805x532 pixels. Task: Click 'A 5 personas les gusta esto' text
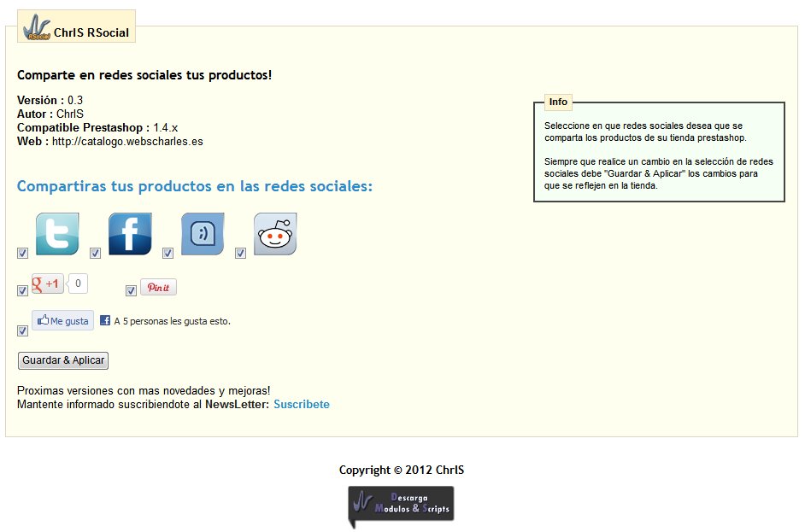click(x=172, y=321)
